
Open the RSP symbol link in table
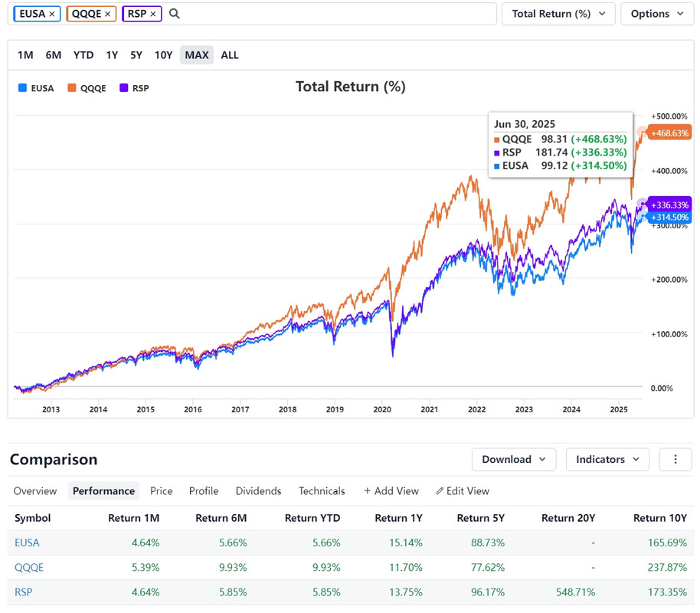23,592
